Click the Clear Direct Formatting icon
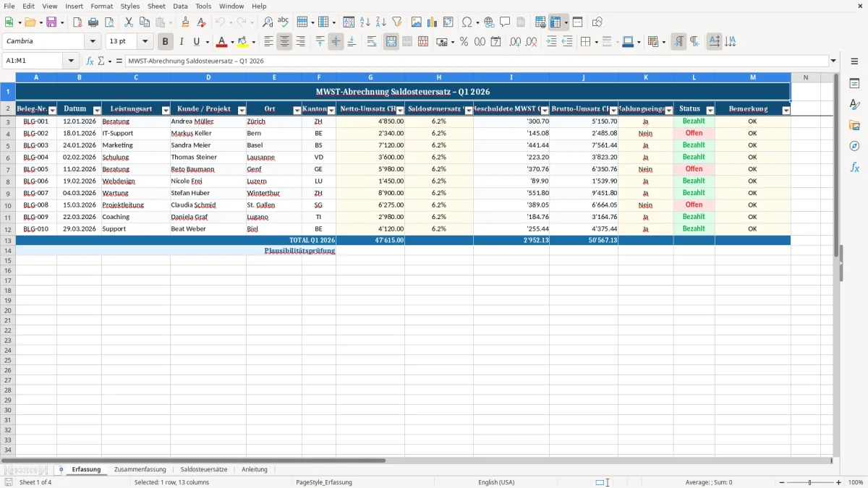 click(202, 22)
